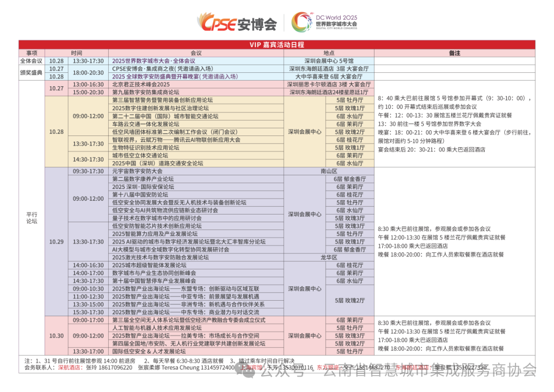
Task: Select 腾讯云AI物联创新应用大会 row
Action: (x=196, y=140)
